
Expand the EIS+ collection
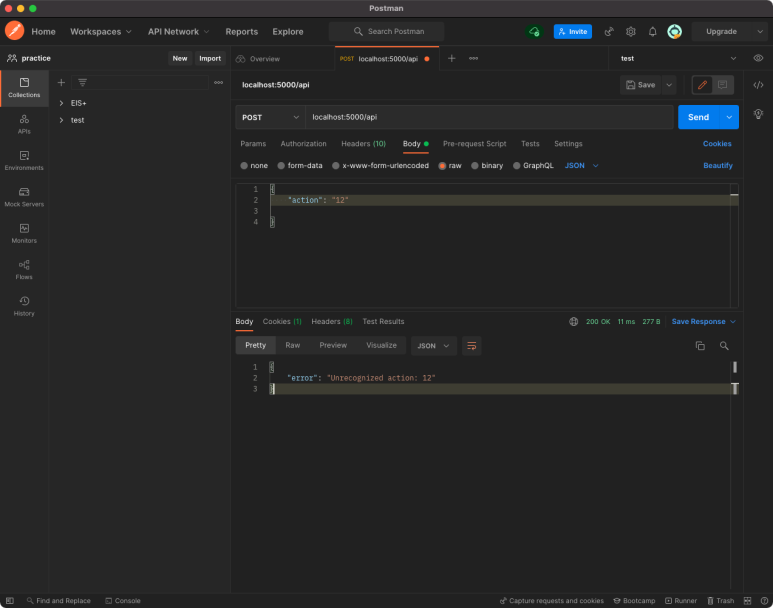click(x=61, y=103)
